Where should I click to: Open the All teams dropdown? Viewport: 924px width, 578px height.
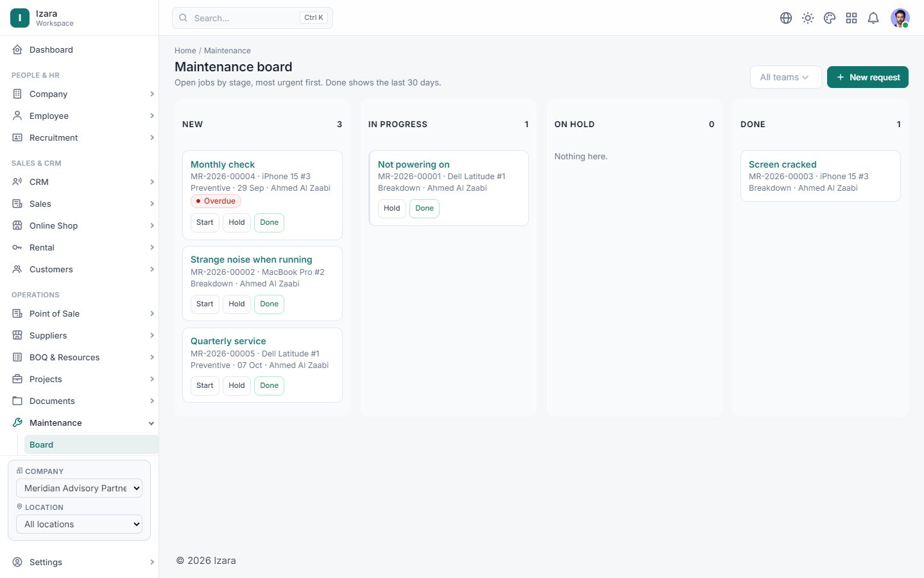pyautogui.click(x=785, y=77)
